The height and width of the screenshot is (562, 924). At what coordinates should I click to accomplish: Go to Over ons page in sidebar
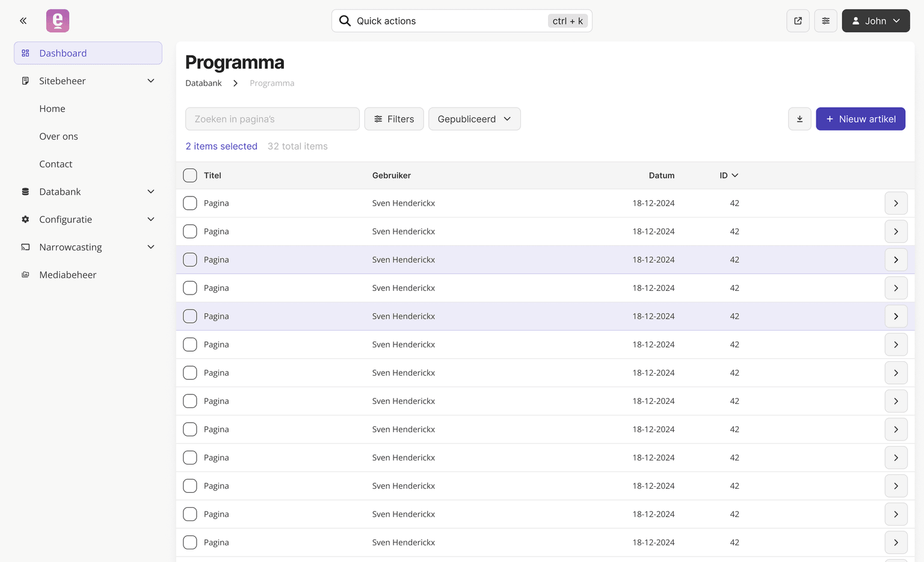tap(58, 136)
